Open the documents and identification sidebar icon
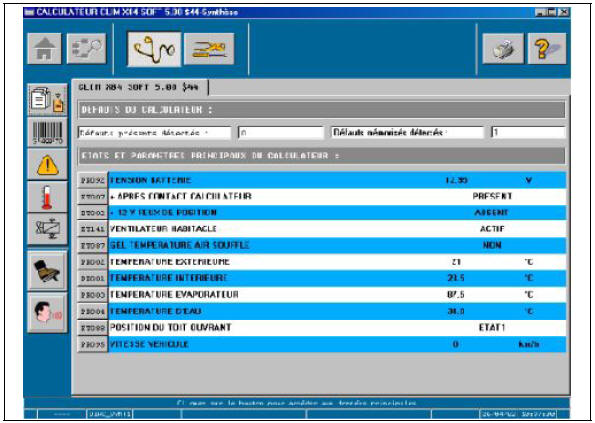Image resolution: width=595 pixels, height=423 pixels. pyautogui.click(x=47, y=100)
